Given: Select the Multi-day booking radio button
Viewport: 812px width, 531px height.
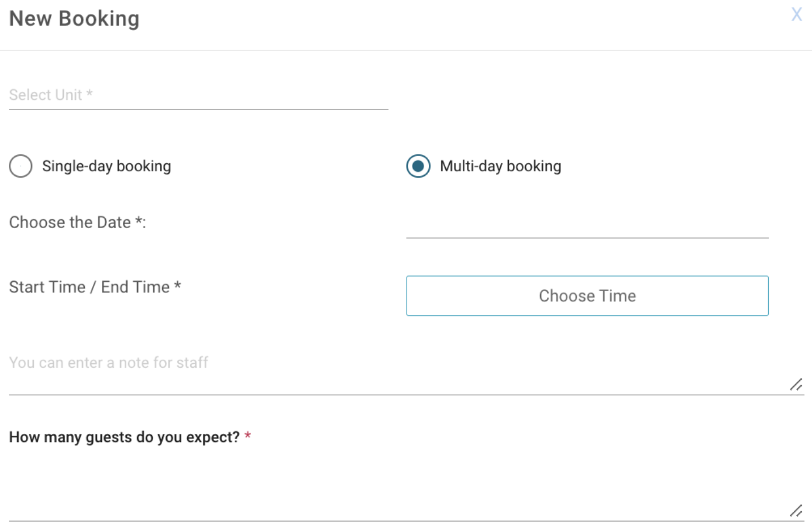Looking at the screenshot, I should 418,166.
